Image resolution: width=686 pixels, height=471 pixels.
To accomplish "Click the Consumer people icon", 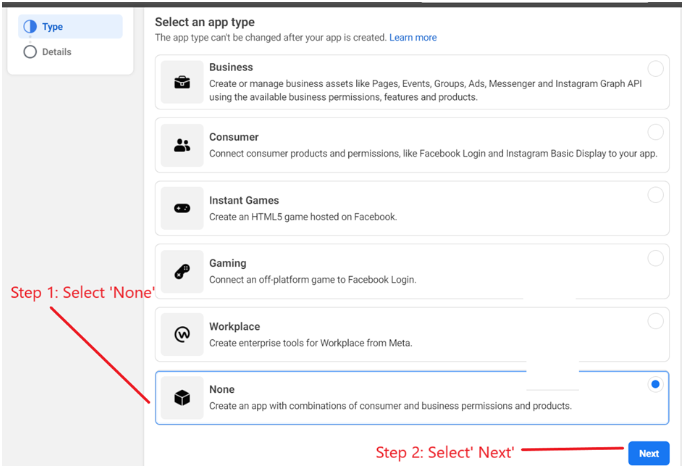I will pos(182,146).
